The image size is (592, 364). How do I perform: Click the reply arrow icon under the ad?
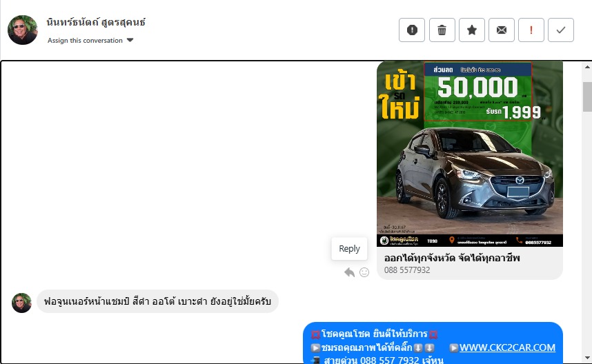point(349,272)
